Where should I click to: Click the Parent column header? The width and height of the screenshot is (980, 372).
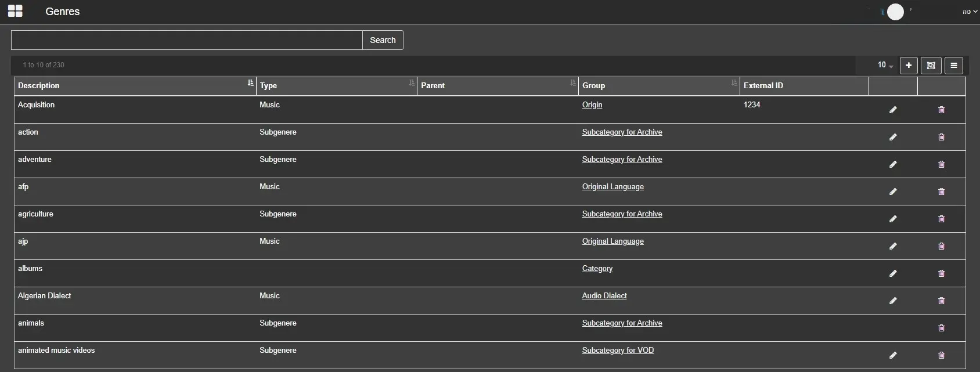[x=433, y=85]
